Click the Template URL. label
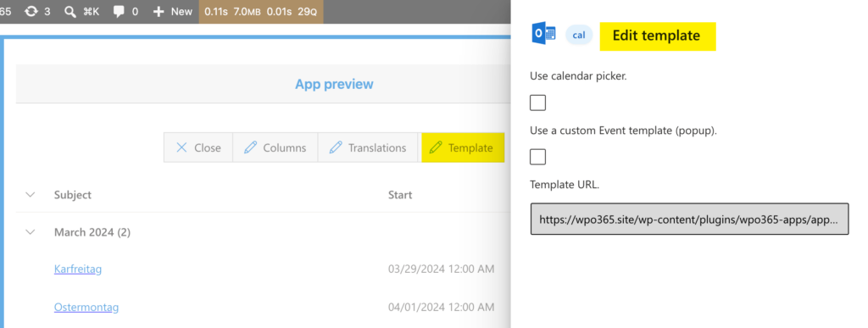Screen dimensions: 868x328 [x=564, y=185]
